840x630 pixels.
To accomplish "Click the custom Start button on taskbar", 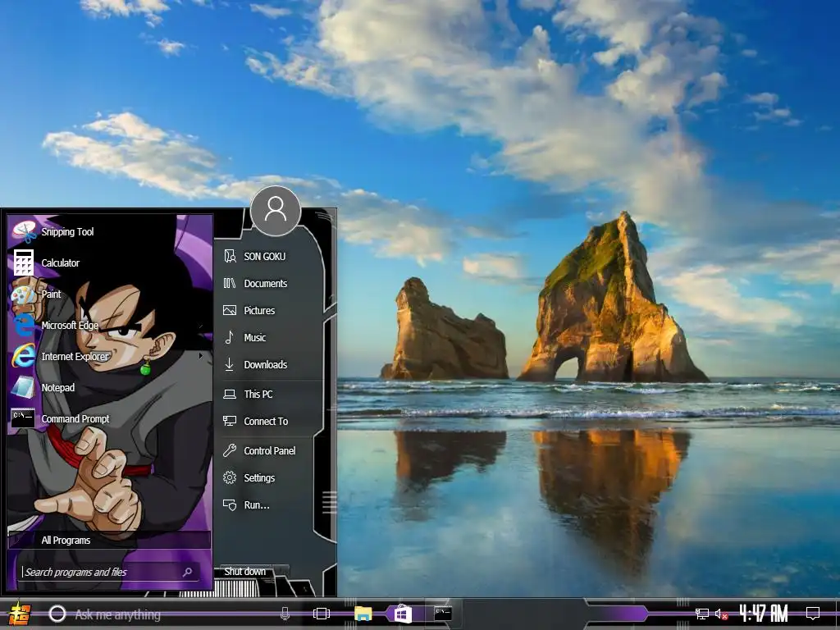I will pos(18,614).
